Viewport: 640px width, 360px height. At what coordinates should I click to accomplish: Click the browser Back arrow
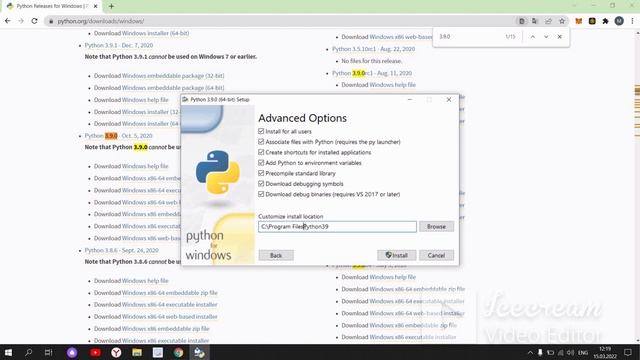coord(8,21)
